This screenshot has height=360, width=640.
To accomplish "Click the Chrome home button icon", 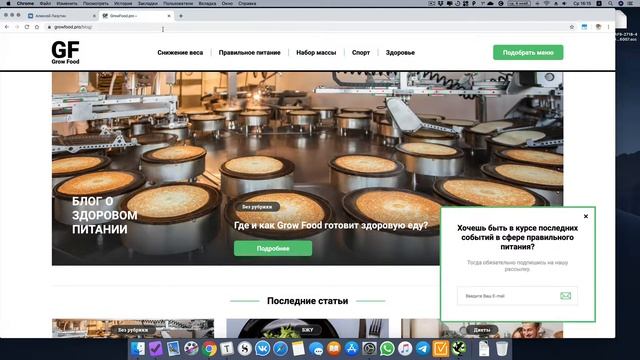I will pos(37,27).
